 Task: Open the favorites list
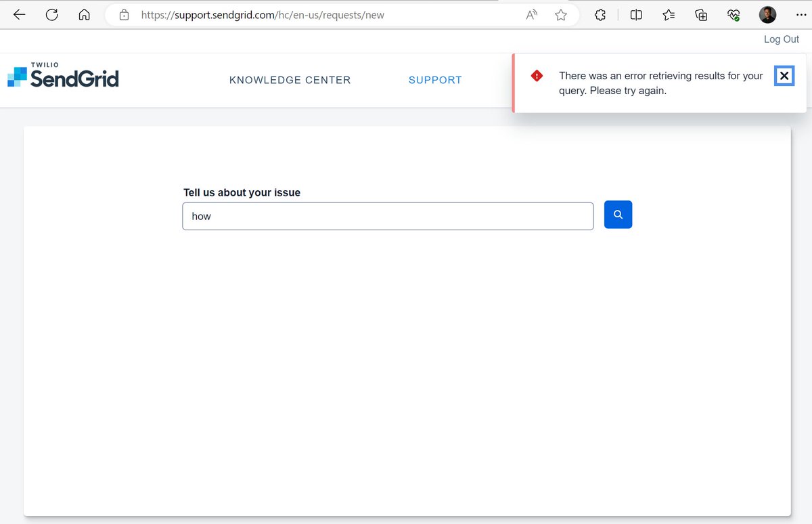[x=669, y=15]
